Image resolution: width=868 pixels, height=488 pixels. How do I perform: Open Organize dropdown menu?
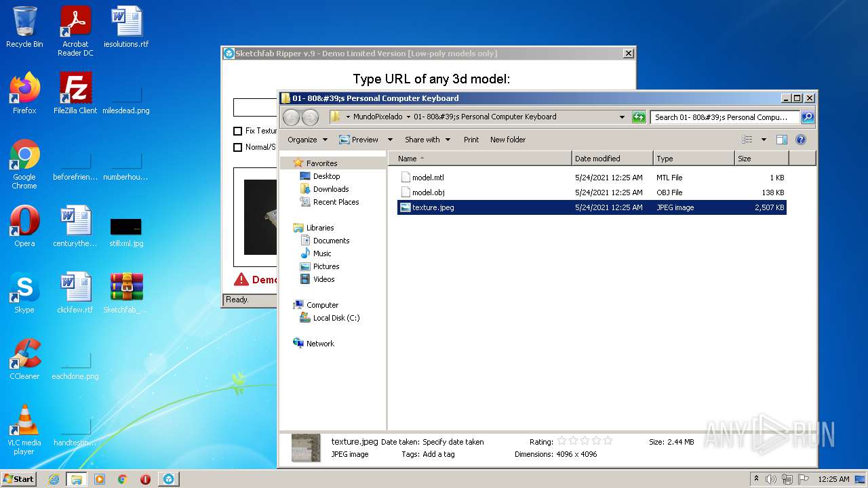tap(307, 140)
